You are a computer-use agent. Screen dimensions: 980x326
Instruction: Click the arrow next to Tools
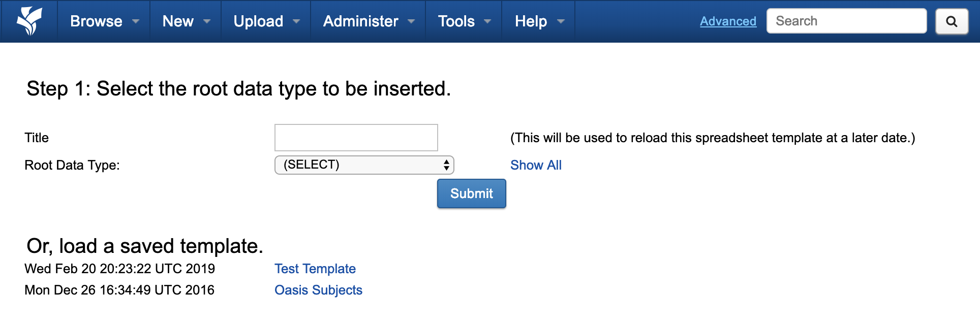487,21
